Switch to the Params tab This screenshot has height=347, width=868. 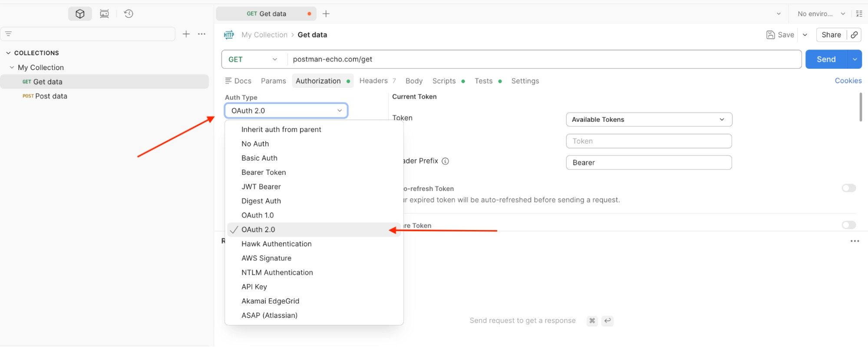[x=274, y=81]
